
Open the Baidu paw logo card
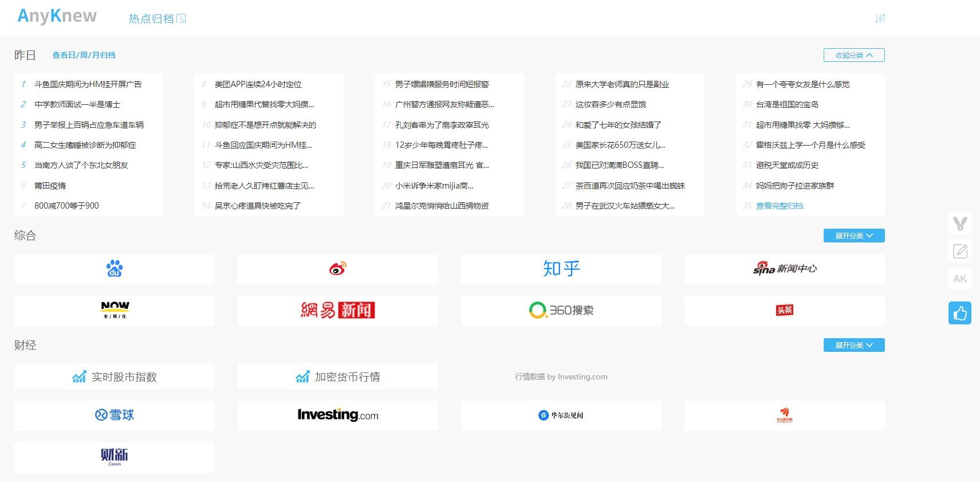(115, 269)
